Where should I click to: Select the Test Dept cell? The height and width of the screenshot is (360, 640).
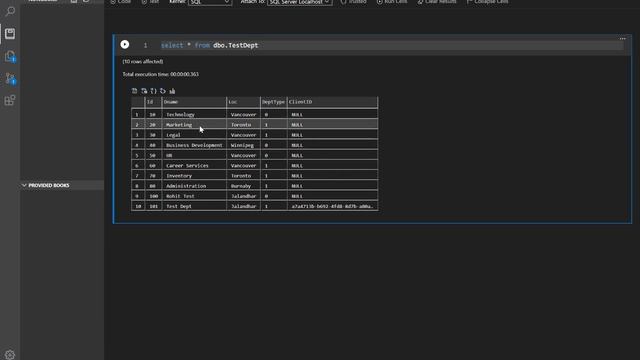(194, 206)
